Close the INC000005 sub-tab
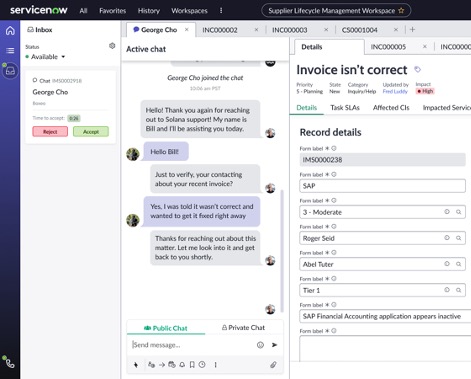The image size is (471, 379). pos(425,47)
